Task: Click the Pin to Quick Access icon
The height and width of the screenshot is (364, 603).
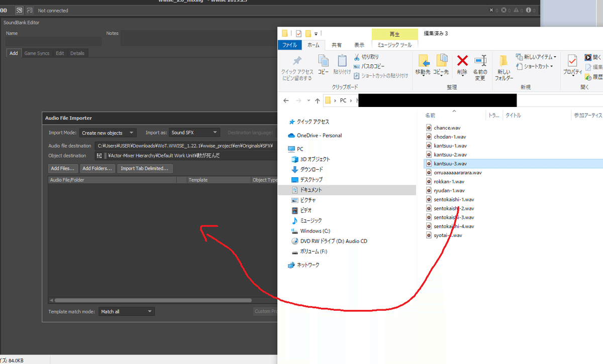Action: [x=297, y=61]
